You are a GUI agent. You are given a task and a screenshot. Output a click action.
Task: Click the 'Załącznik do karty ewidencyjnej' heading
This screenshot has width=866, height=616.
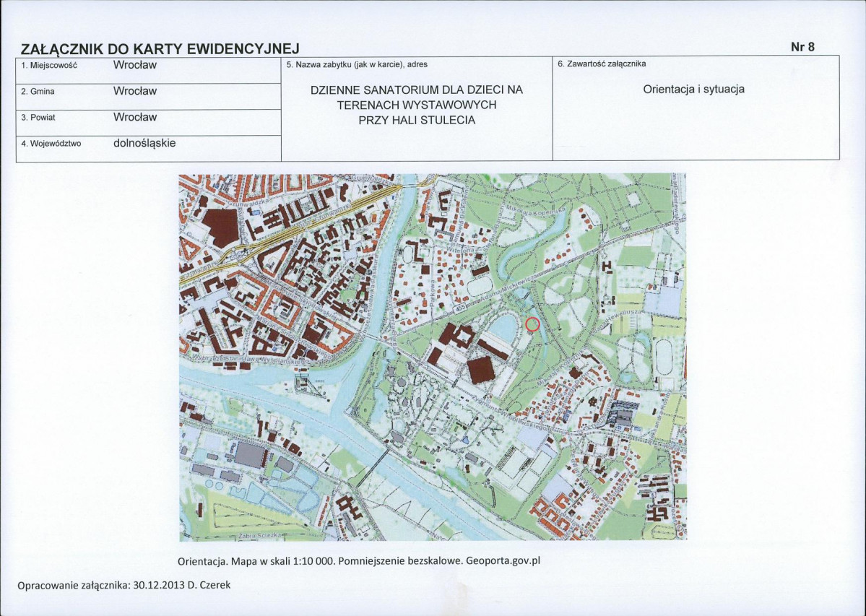(160, 48)
